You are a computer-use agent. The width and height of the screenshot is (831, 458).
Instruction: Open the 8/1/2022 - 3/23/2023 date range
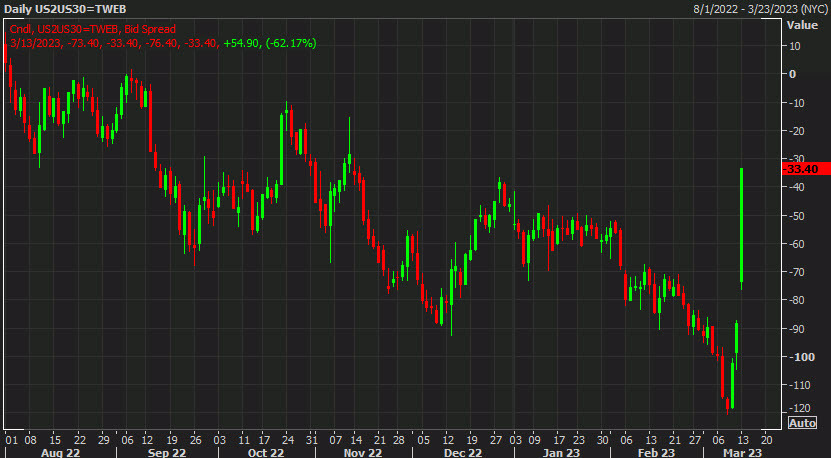pos(758,8)
